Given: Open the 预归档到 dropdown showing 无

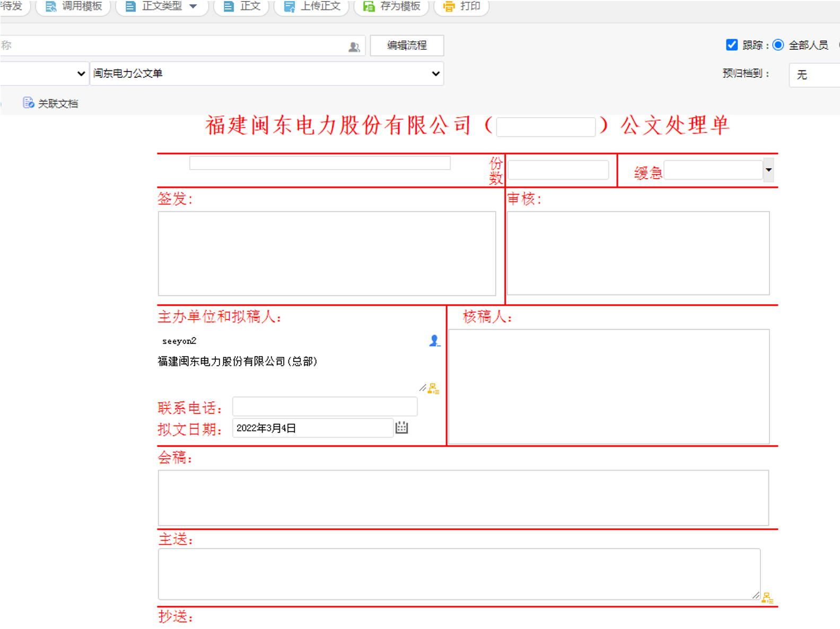Looking at the screenshot, I should pos(815,75).
